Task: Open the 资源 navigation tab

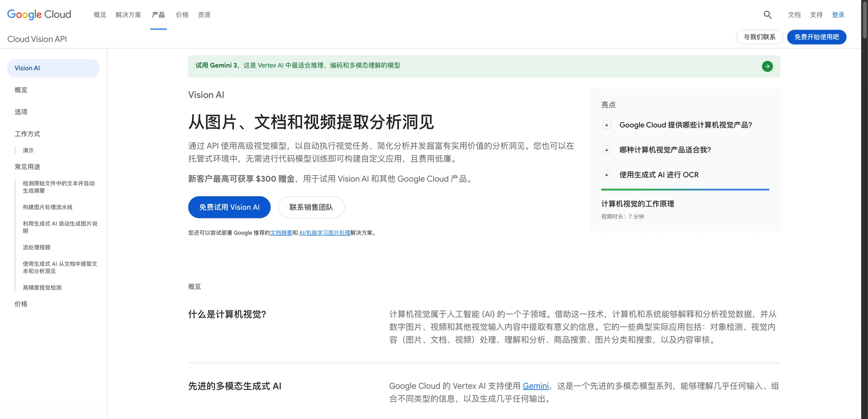Action: [204, 15]
